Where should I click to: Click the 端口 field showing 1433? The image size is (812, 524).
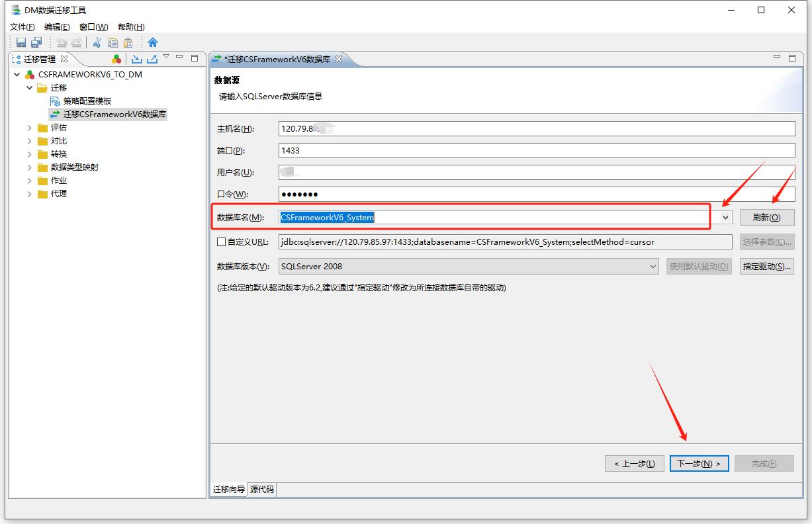point(537,150)
